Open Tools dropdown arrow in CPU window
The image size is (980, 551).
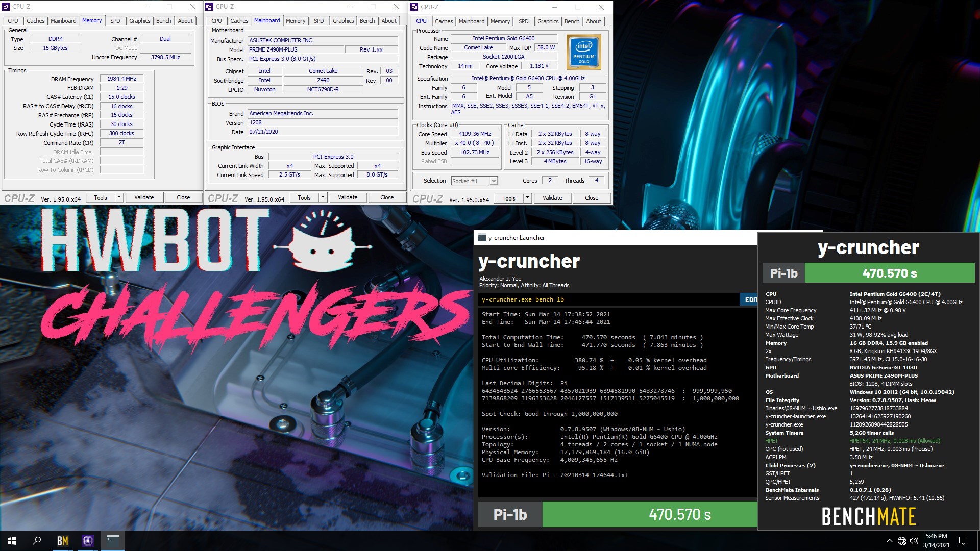tap(527, 198)
